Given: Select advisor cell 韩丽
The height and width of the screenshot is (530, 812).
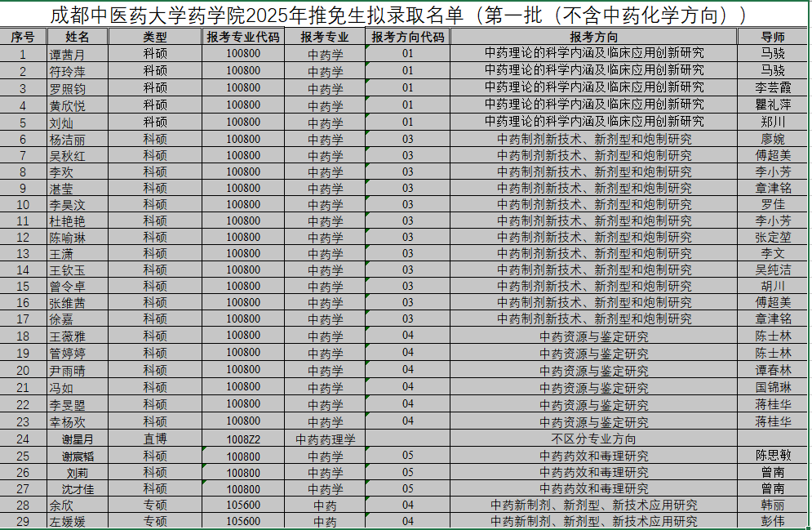Looking at the screenshot, I should (x=773, y=506).
